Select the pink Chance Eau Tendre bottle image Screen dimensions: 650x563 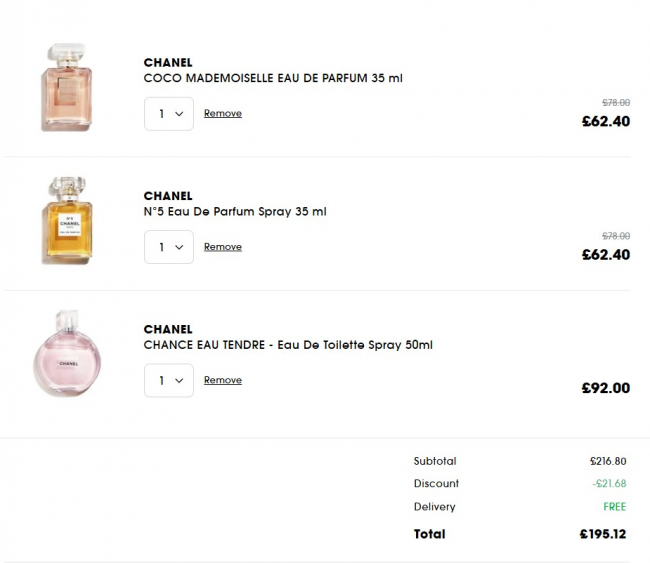68,355
